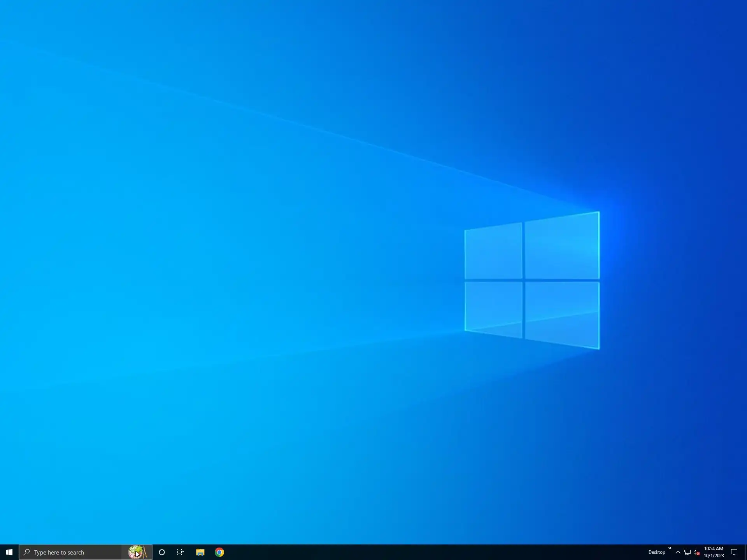Open Task View on the taskbar
This screenshot has height=560, width=747.
tap(181, 552)
